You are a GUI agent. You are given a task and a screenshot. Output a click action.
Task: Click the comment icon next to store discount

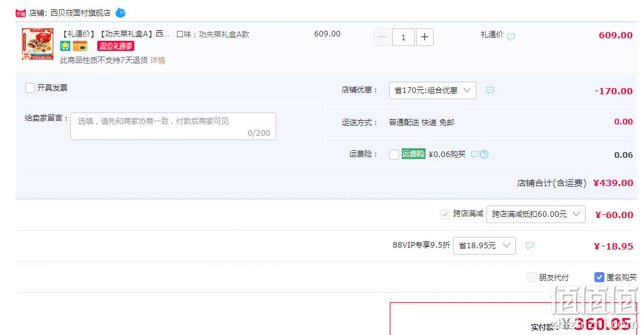[490, 91]
